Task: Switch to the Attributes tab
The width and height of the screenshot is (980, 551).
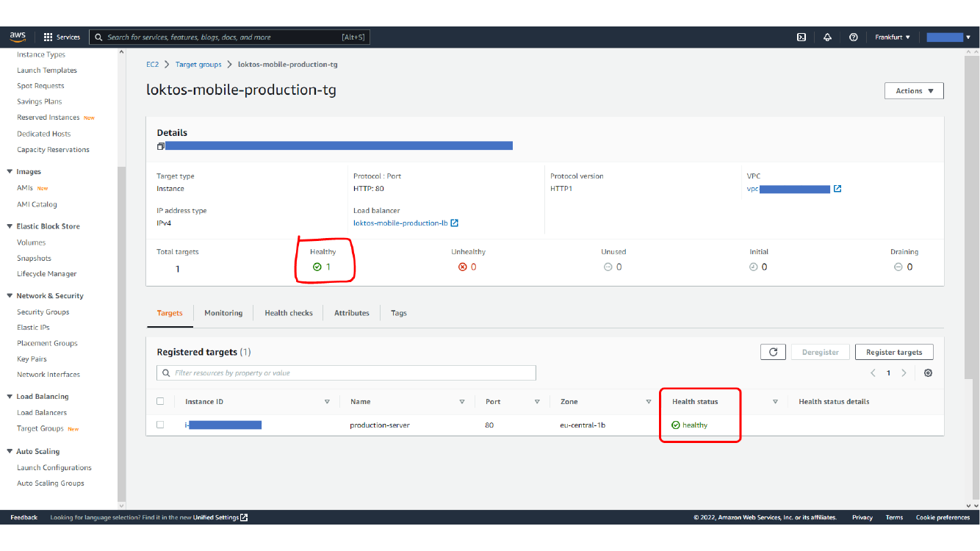Action: [352, 313]
